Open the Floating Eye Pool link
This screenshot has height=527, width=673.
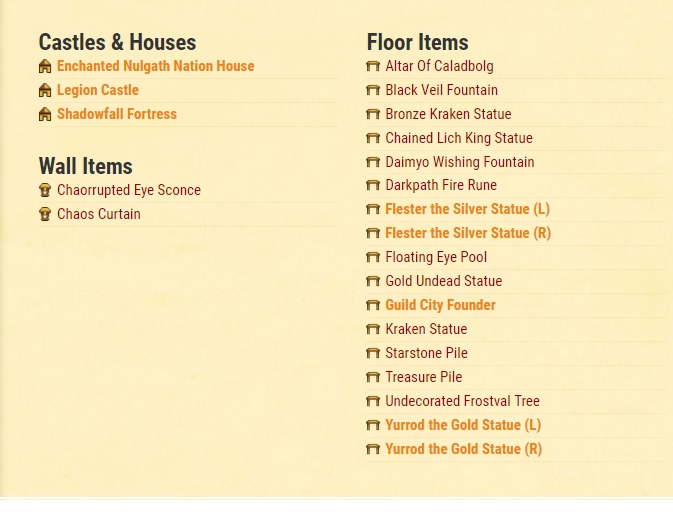(436, 257)
